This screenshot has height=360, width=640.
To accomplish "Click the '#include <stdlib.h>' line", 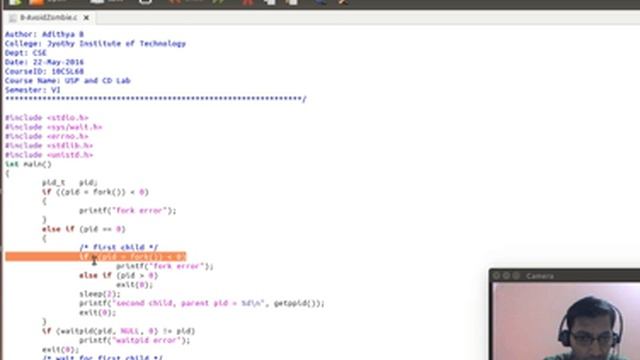I will coord(49,146).
